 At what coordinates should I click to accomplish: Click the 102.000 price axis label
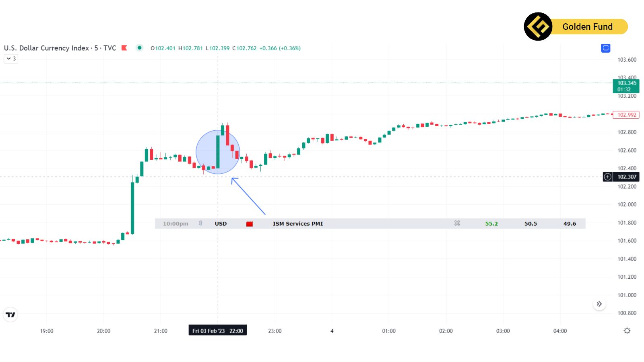627,205
